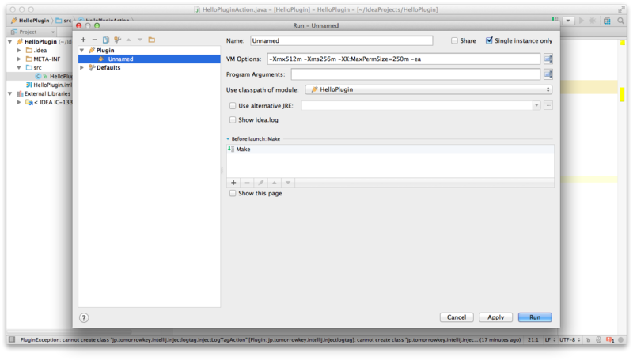The image size is (633, 364).
Task: Change the LF line separator in status bar
Action: [x=550, y=340]
